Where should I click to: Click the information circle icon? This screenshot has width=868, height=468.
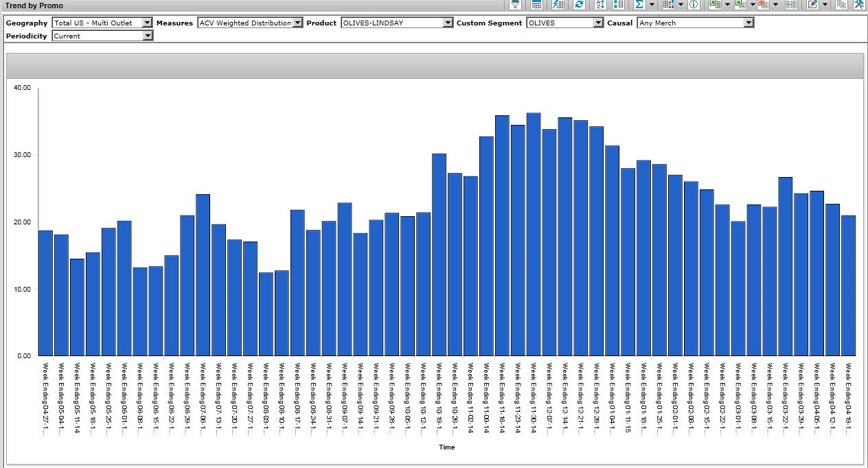click(x=694, y=5)
